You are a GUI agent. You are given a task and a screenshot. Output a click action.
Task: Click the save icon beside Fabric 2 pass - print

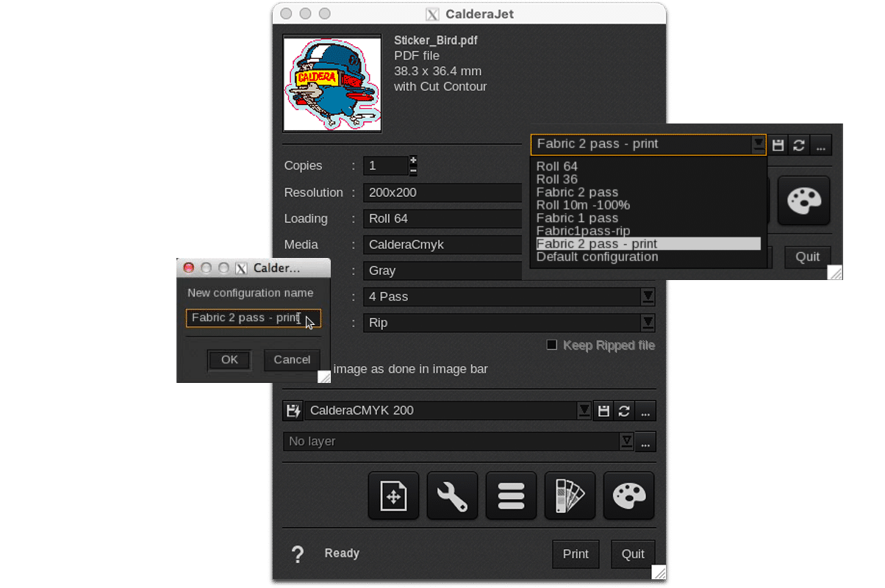pyautogui.click(x=778, y=145)
